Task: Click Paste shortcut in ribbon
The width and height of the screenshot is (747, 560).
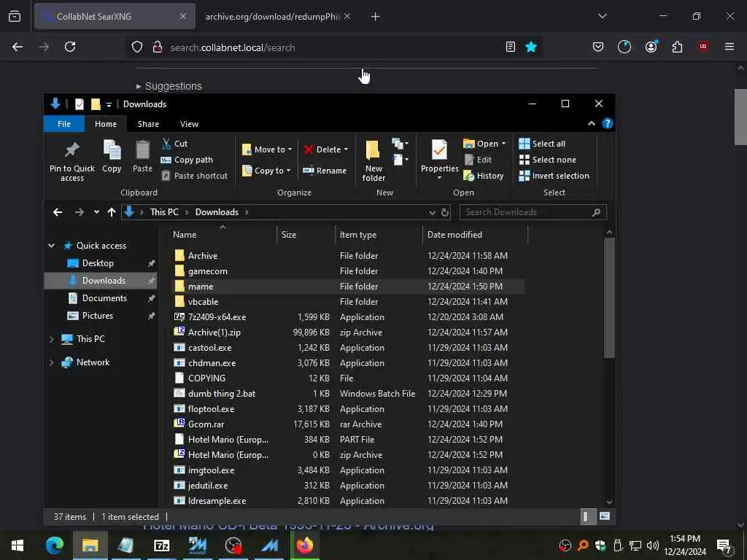Action: [194, 176]
